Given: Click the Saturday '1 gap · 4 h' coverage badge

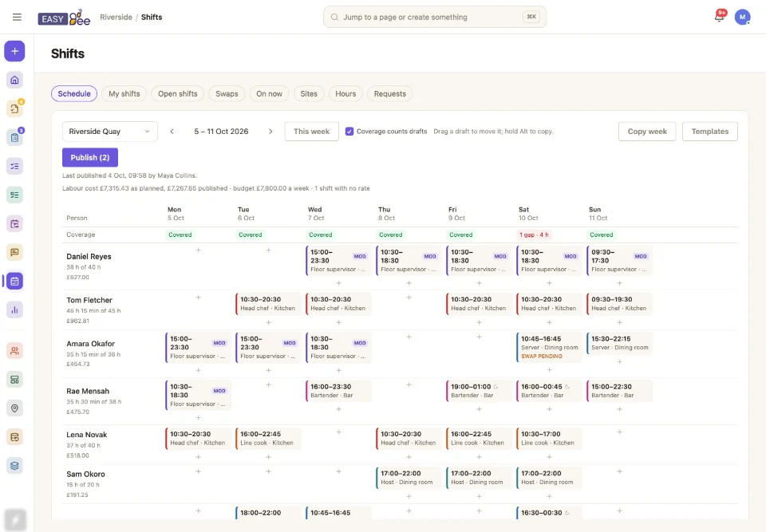Looking at the screenshot, I should [534, 235].
